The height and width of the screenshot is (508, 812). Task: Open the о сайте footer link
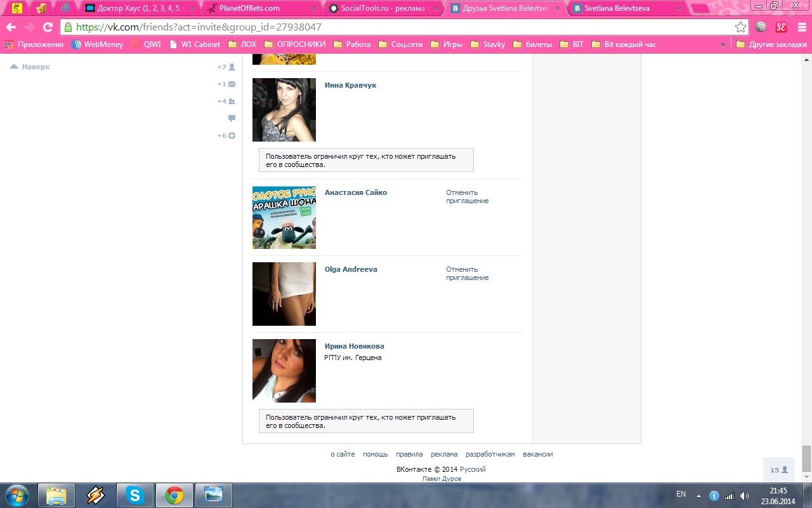click(343, 454)
